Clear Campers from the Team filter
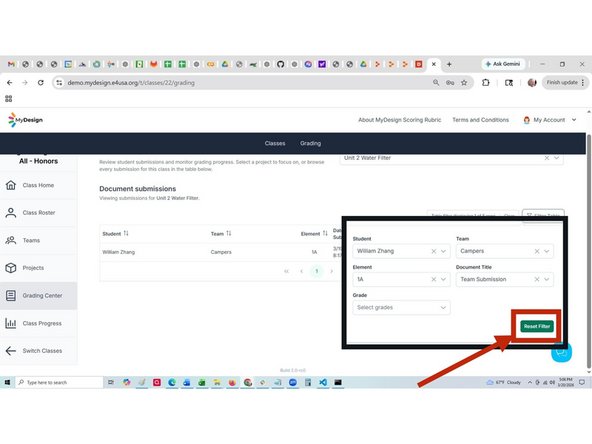This screenshot has width=592, height=444. point(537,251)
